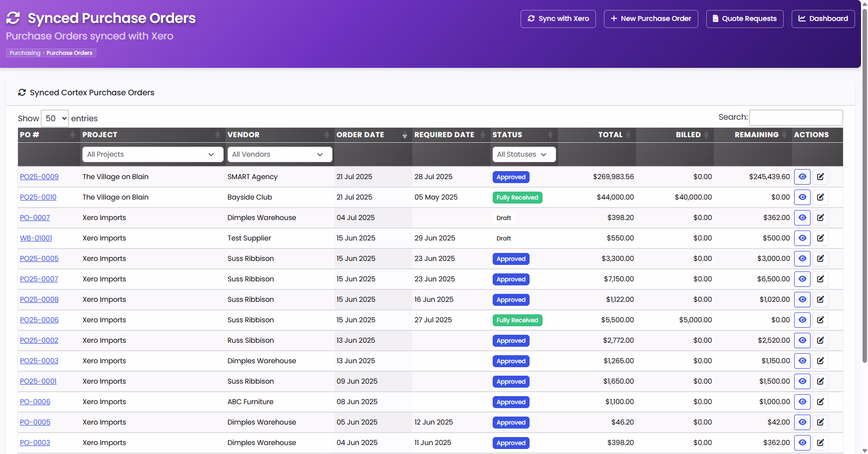Click Fully Received badge for PO25-0010

click(517, 198)
